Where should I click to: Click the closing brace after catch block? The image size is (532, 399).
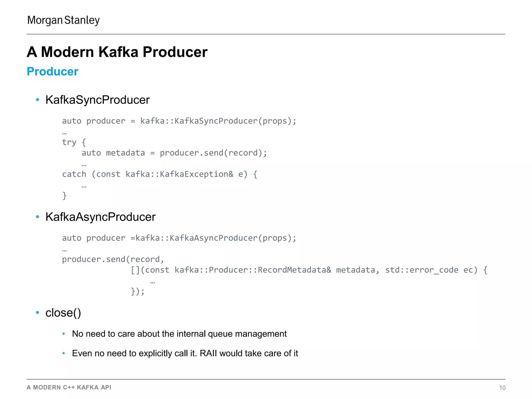point(64,196)
